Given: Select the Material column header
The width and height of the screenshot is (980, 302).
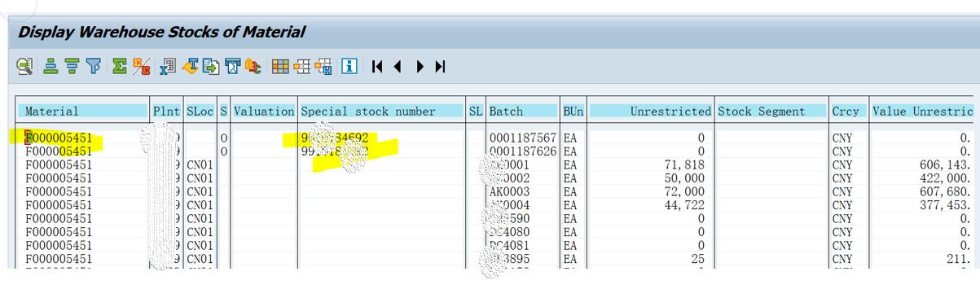Looking at the screenshot, I should click(x=84, y=112).
